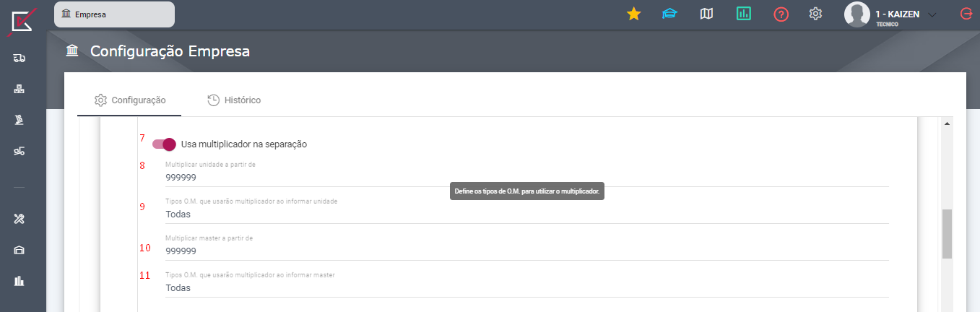980x312 pixels.
Task: Open the tools icon in sidebar
Action: pos(19,219)
